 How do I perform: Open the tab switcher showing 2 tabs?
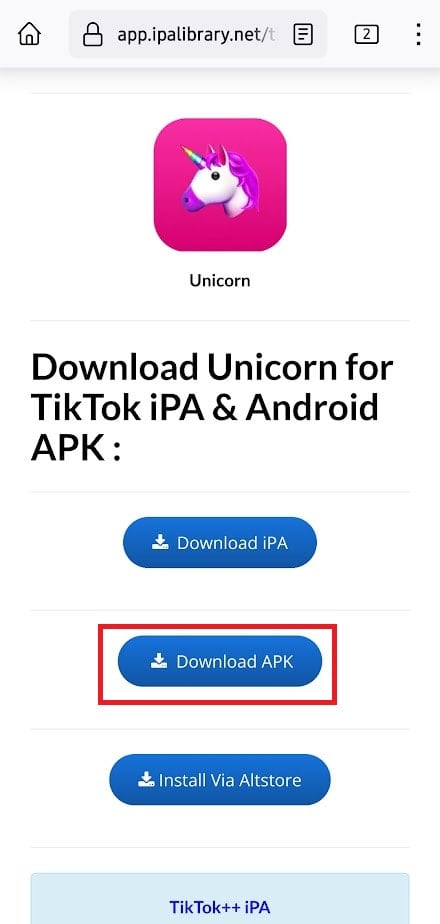coord(366,35)
